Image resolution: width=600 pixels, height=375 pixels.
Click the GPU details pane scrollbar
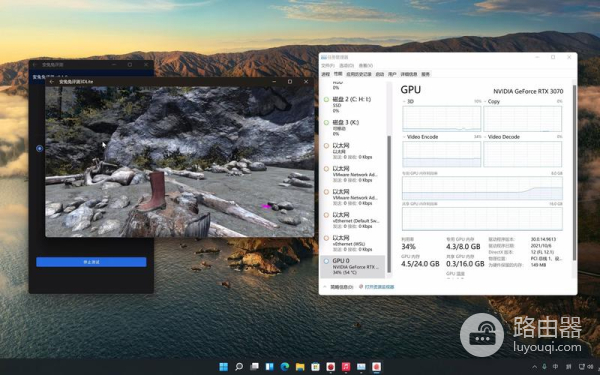(574, 172)
